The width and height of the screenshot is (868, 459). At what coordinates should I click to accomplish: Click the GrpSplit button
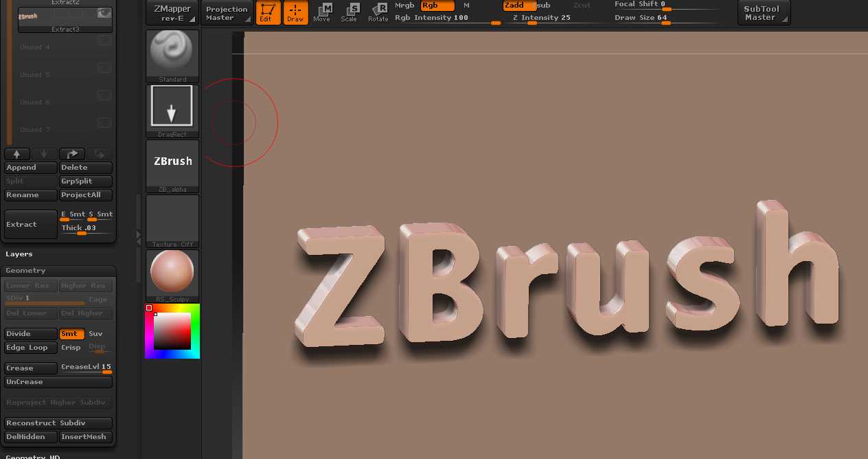[85, 181]
